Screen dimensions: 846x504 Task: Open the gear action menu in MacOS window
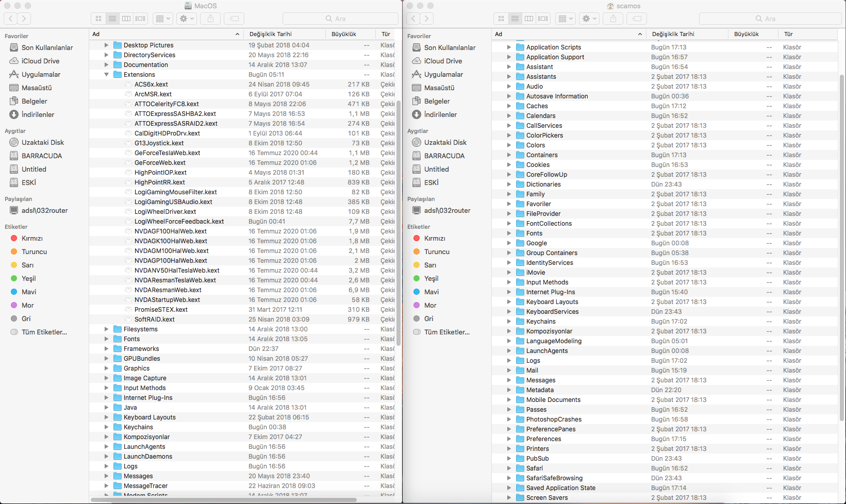pos(186,19)
